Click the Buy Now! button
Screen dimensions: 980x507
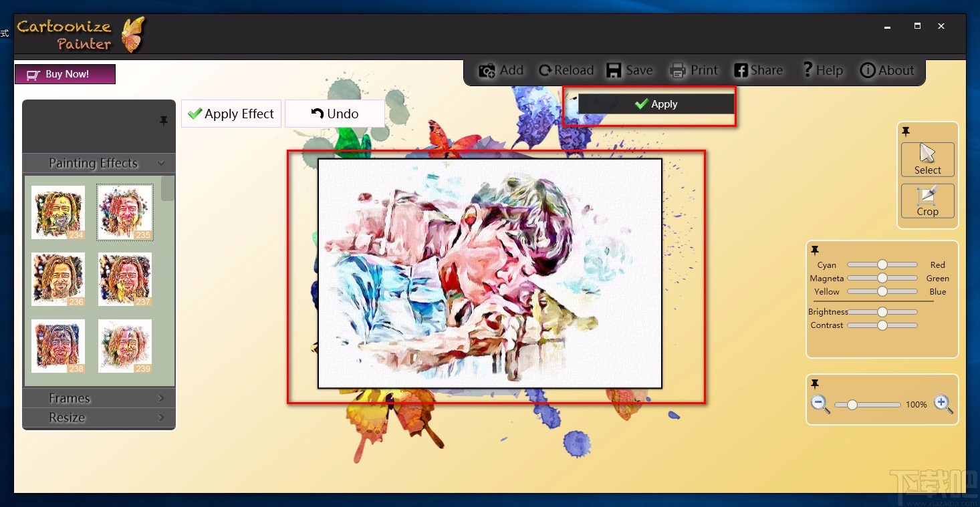click(x=65, y=74)
